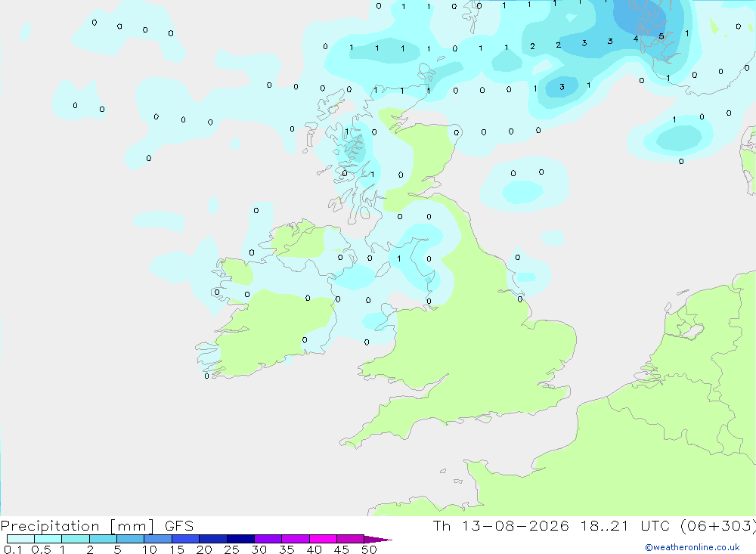Click legend scale label "10"
Image resolution: width=756 pixels, height=554 pixels.
(149, 549)
